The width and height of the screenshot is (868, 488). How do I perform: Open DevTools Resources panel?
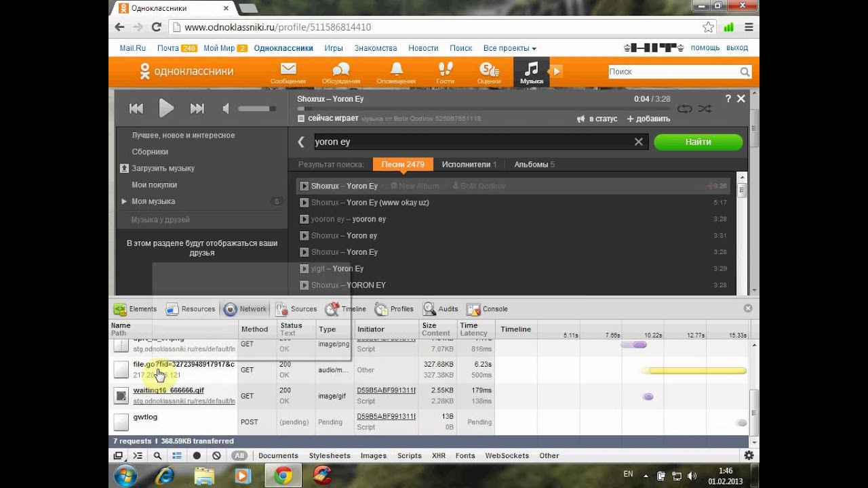191,309
